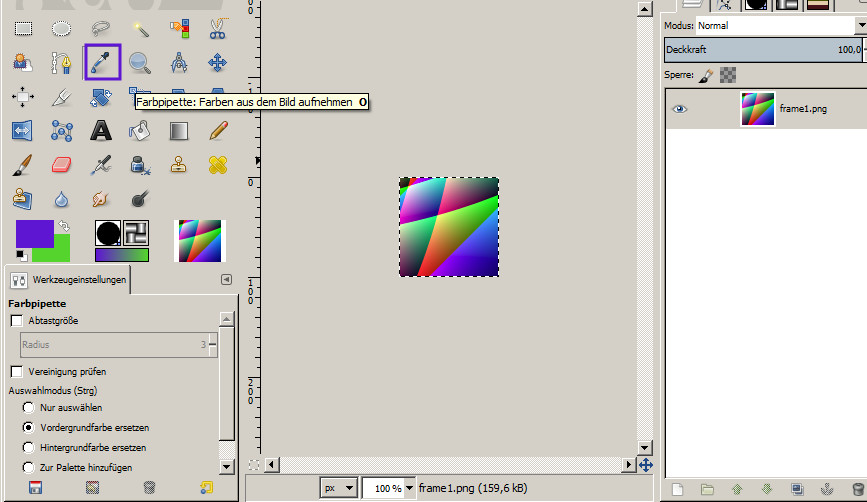
Task: Activate the Fuzzy Select magic wand
Action: pos(140,28)
